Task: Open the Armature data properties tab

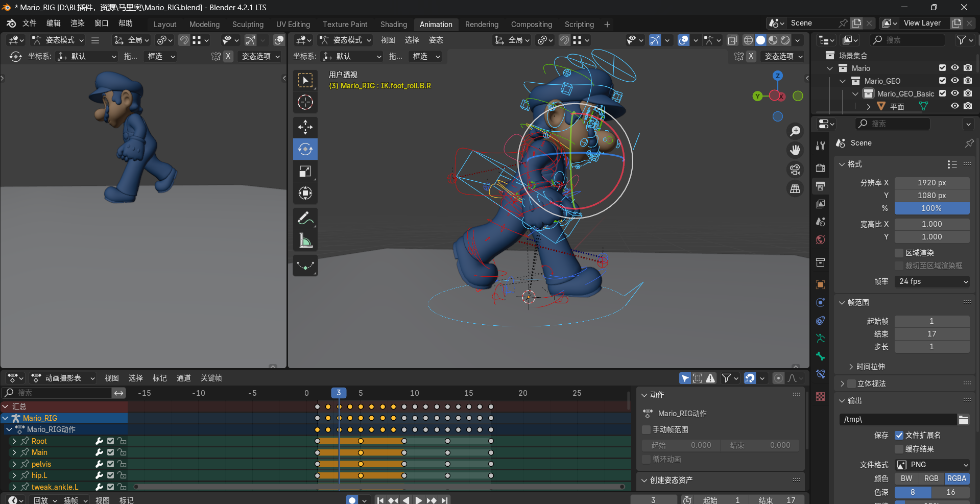Action: pyautogui.click(x=821, y=338)
